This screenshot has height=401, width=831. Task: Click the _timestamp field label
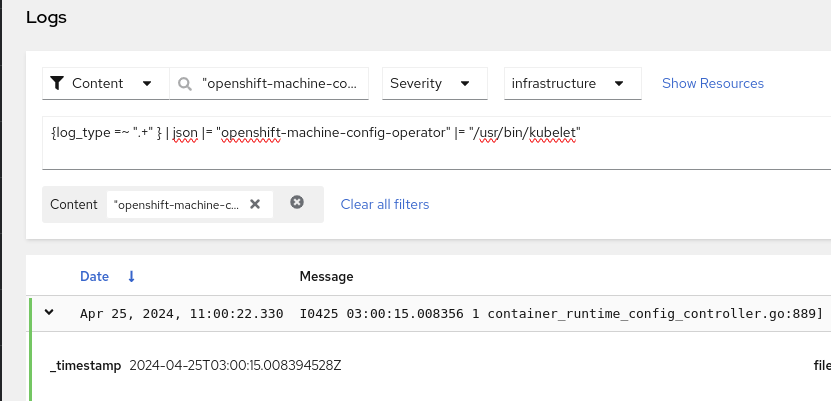tap(85, 365)
